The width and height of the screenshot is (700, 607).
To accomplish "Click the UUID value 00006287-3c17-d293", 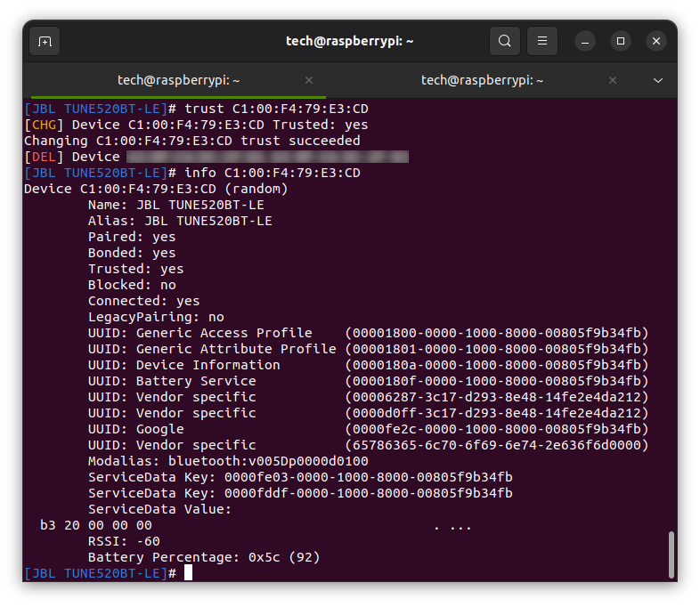I will (x=497, y=397).
